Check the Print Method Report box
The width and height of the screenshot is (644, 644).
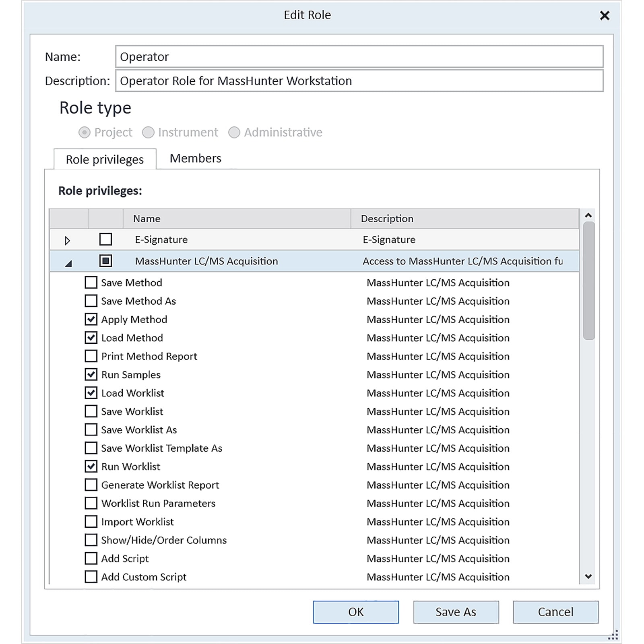click(91, 356)
